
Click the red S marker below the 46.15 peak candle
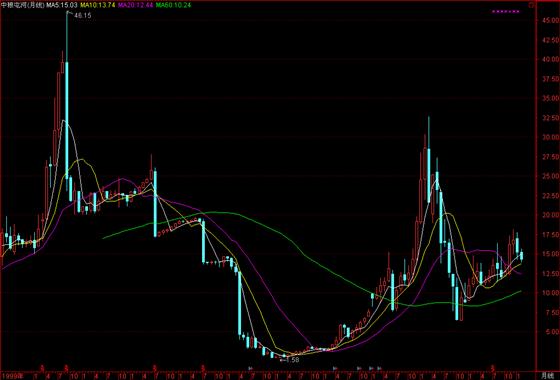coord(66,368)
